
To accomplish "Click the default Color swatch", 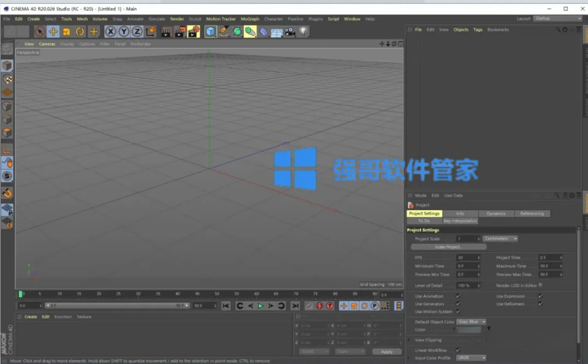I will click(469, 330).
